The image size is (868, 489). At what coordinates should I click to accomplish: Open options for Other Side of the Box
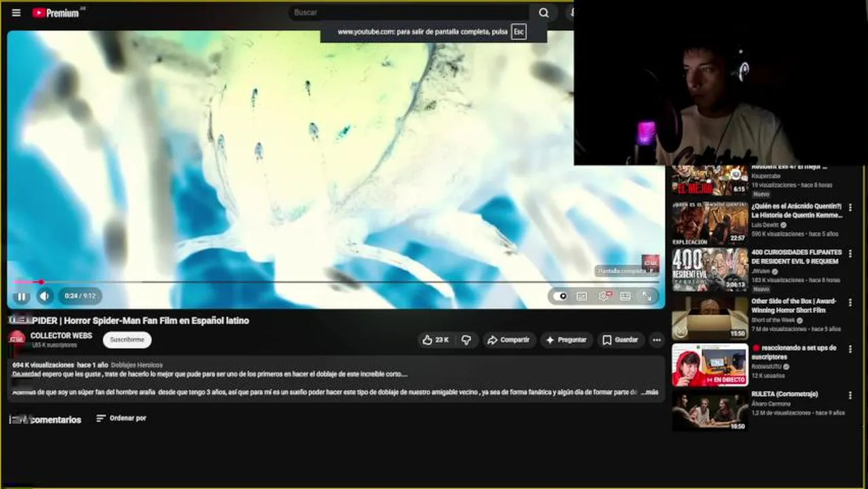point(850,303)
